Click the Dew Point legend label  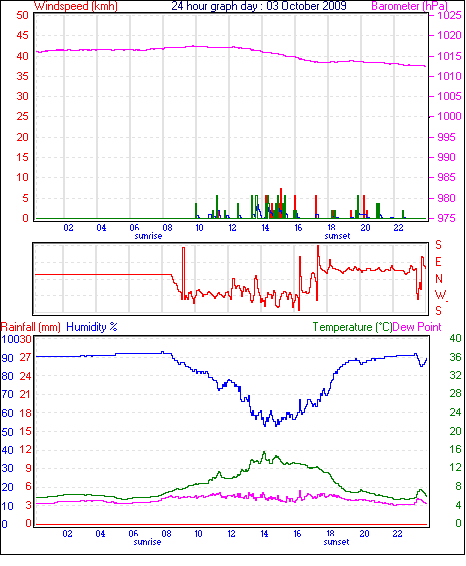[x=417, y=327]
